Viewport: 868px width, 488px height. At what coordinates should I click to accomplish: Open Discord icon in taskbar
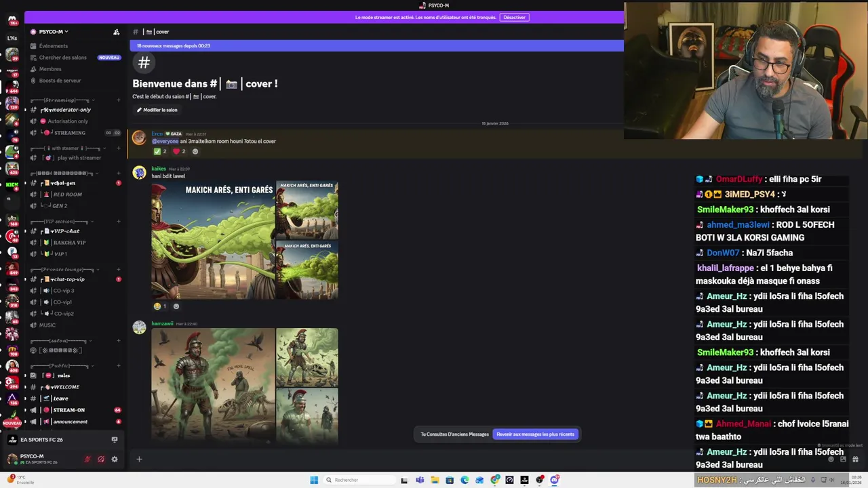click(554, 480)
